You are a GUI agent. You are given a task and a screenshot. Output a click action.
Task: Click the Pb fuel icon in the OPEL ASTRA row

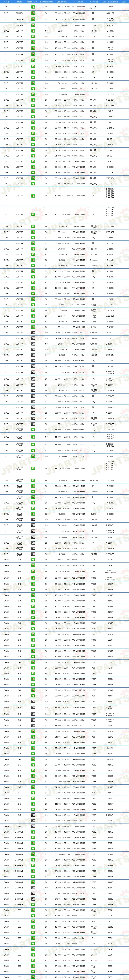(33, 7)
